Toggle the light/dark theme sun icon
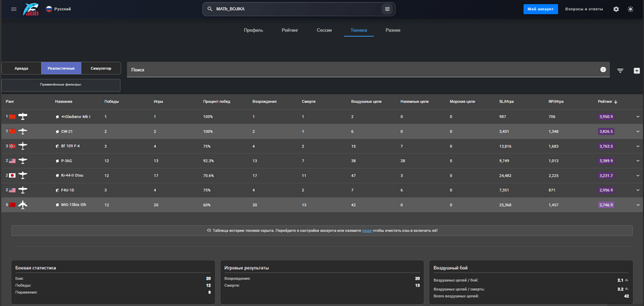 (x=630, y=9)
